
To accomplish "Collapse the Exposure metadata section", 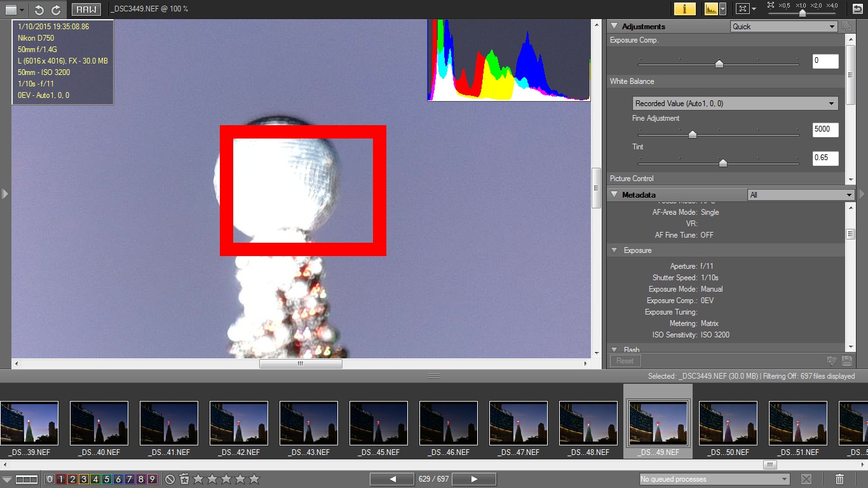I will point(614,250).
